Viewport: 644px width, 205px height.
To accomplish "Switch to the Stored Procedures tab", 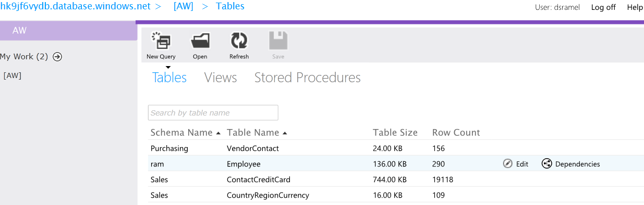I will pos(308,78).
